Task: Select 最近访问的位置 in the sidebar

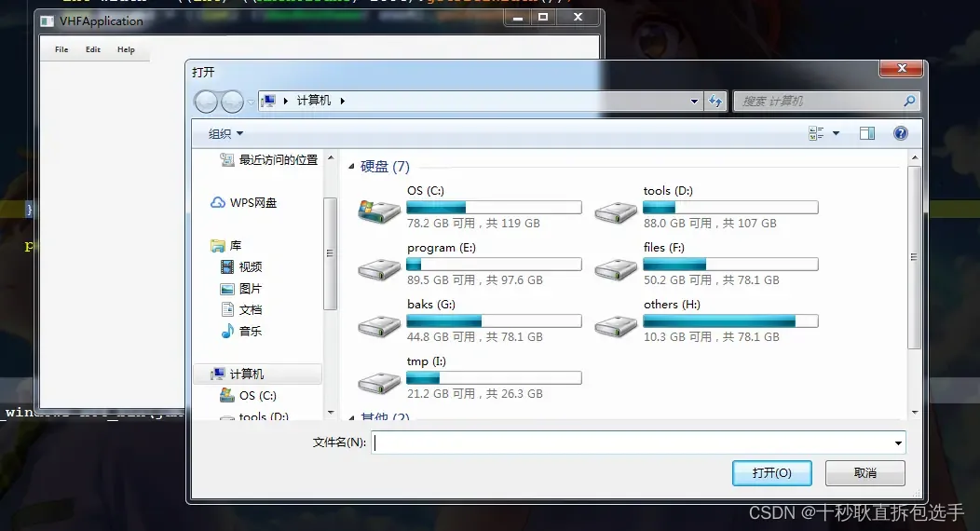Action: click(269, 160)
